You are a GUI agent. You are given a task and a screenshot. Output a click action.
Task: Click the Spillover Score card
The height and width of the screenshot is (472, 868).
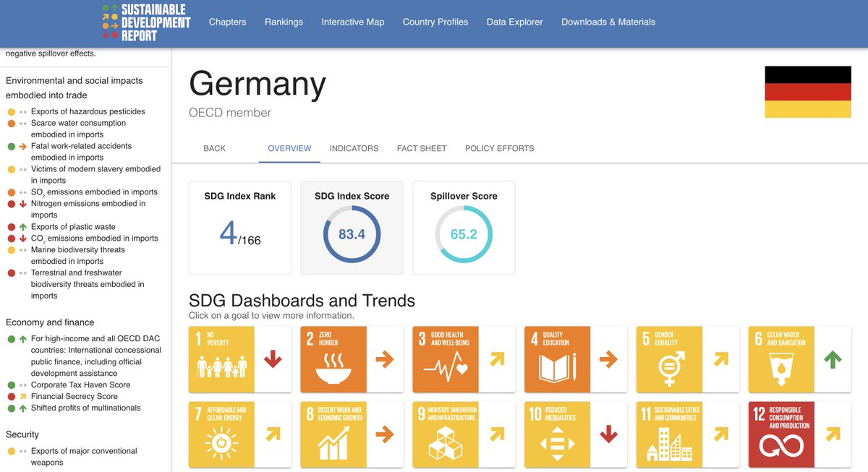click(464, 228)
